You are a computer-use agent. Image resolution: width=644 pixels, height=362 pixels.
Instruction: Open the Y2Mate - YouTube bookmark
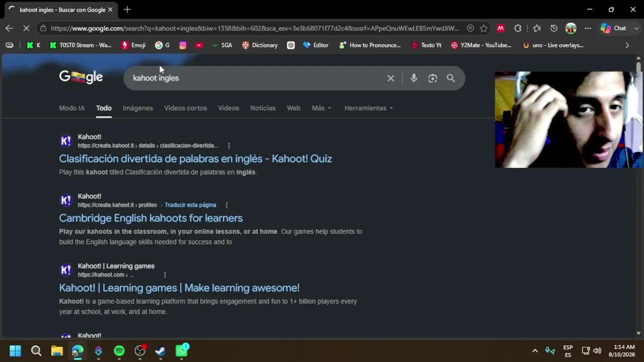481,45
